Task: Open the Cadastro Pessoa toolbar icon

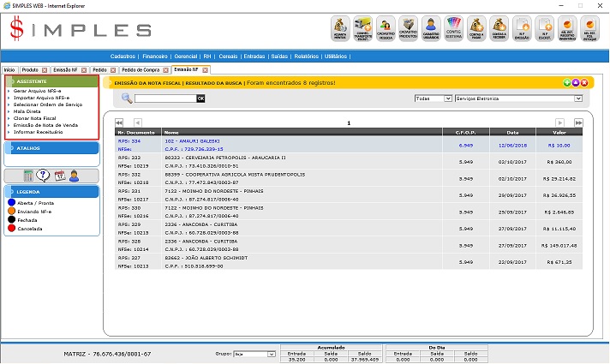Action: click(x=386, y=30)
